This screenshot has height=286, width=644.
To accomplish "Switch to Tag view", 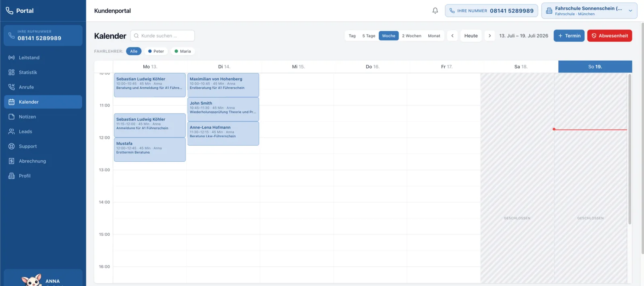I will (x=352, y=36).
